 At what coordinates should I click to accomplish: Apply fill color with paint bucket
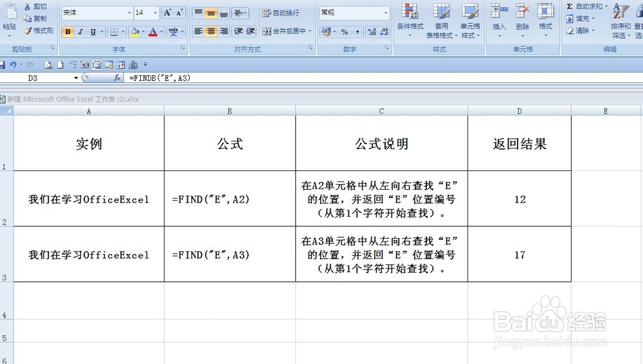[134, 32]
